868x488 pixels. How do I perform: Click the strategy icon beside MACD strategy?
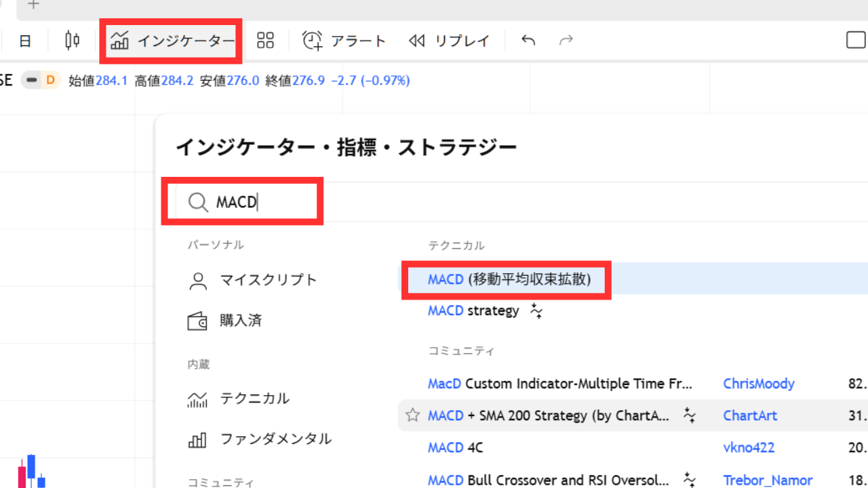536,311
